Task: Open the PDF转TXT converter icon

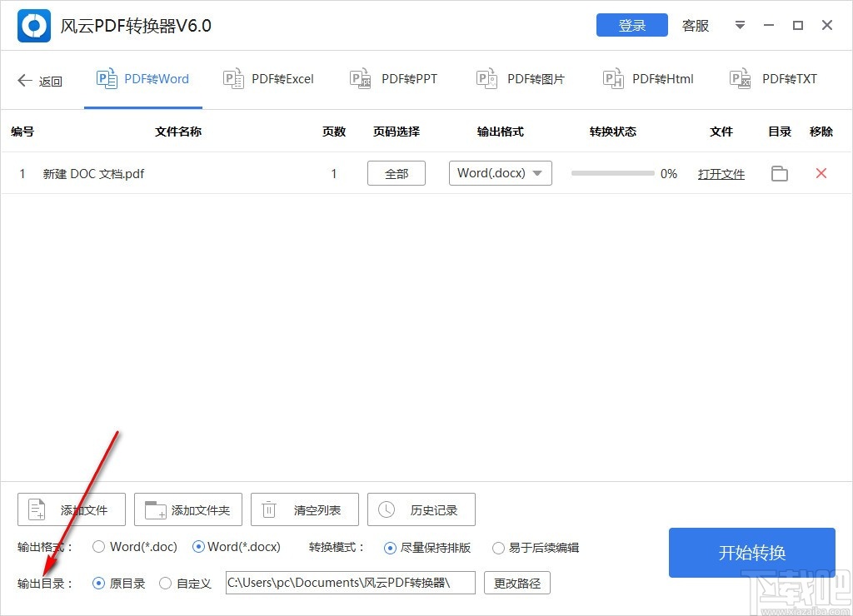Action: pyautogui.click(x=739, y=78)
